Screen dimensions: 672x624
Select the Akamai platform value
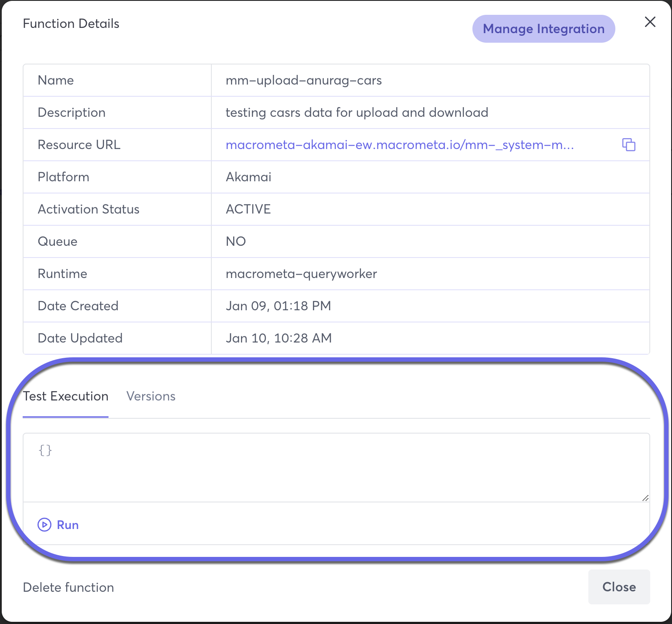click(x=248, y=177)
